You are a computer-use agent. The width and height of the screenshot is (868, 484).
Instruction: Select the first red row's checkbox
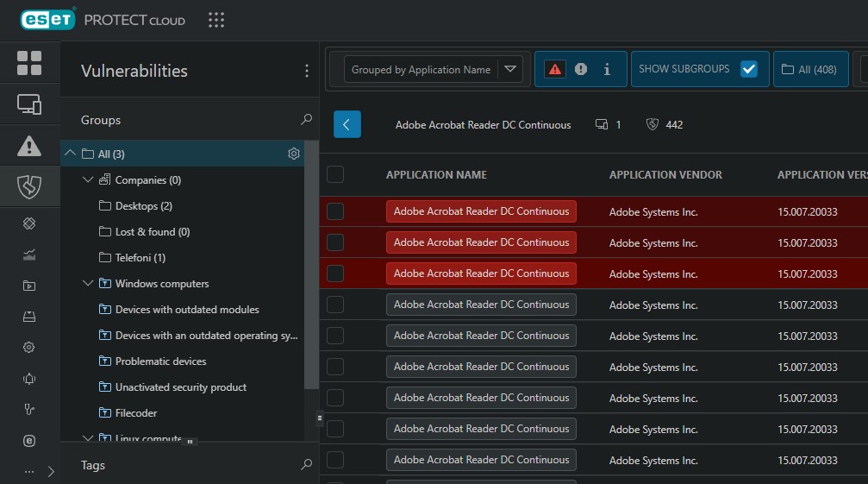click(x=335, y=211)
